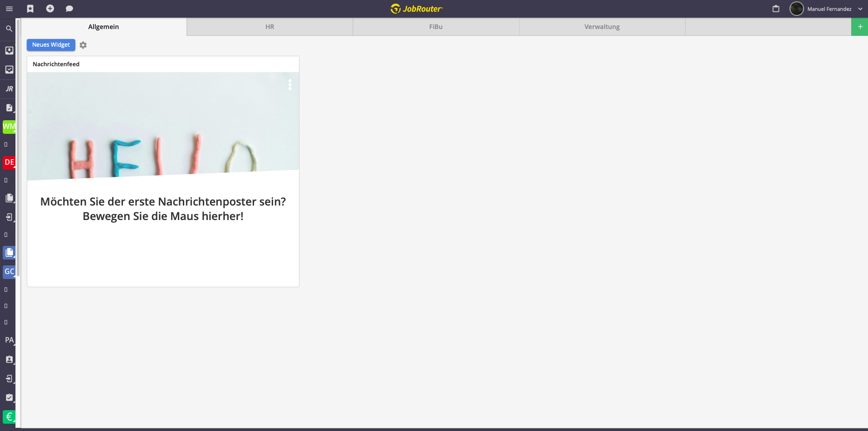Viewport: 868px width, 431px height.
Task: Click the login-arrow icon below the contact badge
Action: coord(9,378)
